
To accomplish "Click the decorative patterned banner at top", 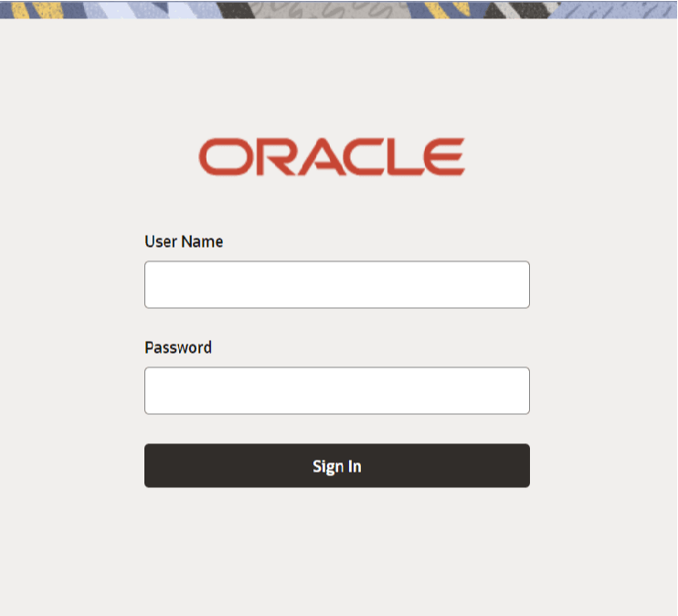I will coord(339,9).
